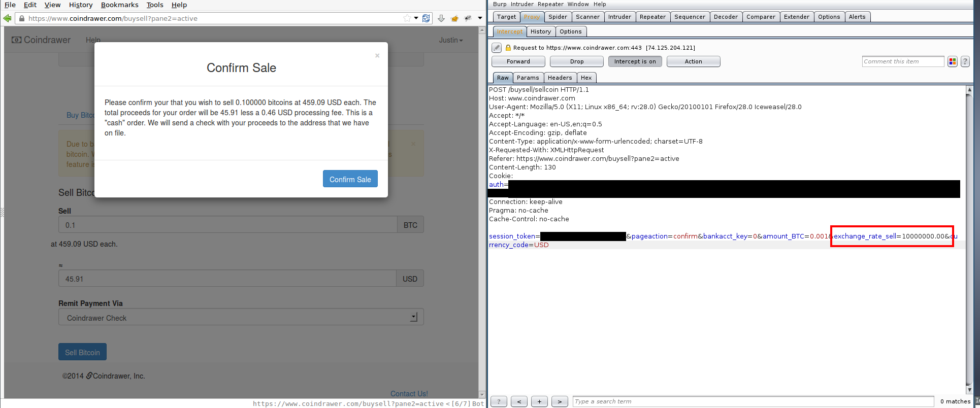Viewport: 980px width, 408px height.
Task: Open the Action button menu
Action: point(694,61)
